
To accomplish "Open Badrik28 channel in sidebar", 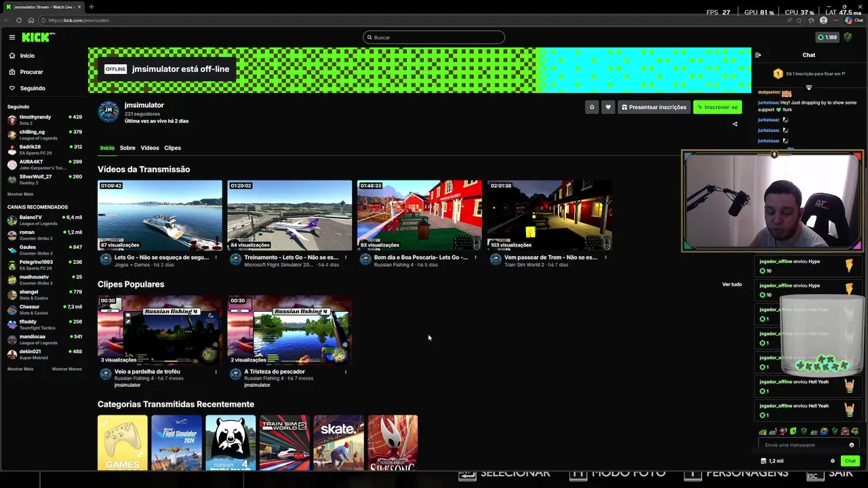I will click(x=45, y=150).
